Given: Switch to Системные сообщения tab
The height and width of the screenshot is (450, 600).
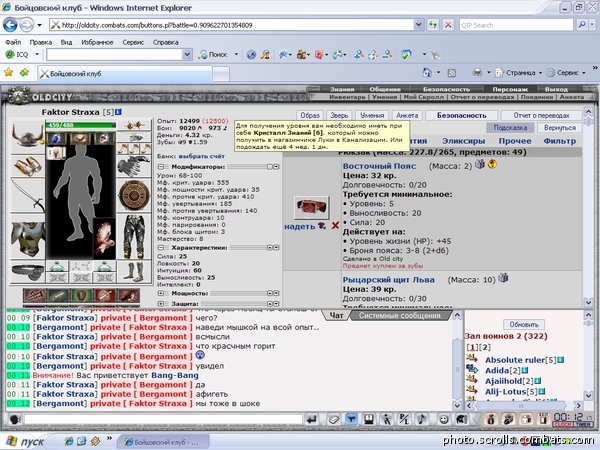Looking at the screenshot, I should [x=399, y=316].
